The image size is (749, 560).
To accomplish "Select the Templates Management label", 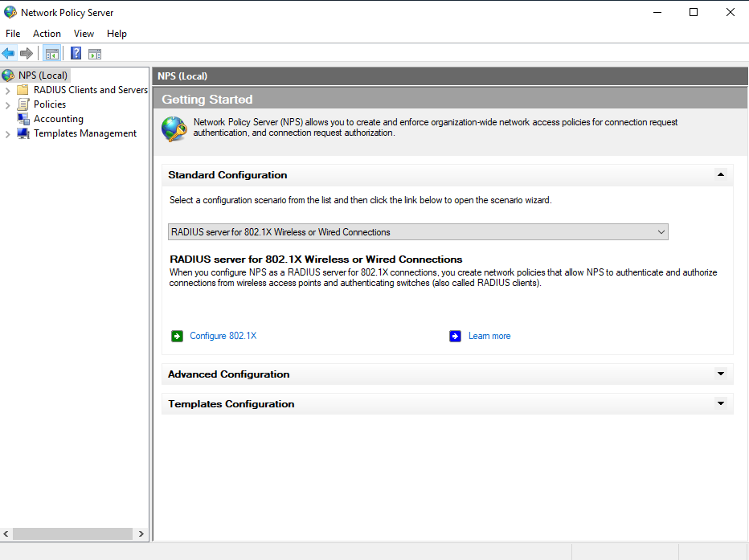I will [x=85, y=133].
